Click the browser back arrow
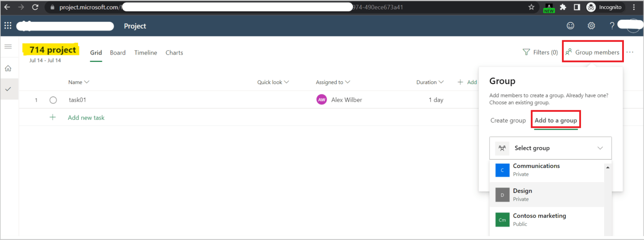 point(7,7)
